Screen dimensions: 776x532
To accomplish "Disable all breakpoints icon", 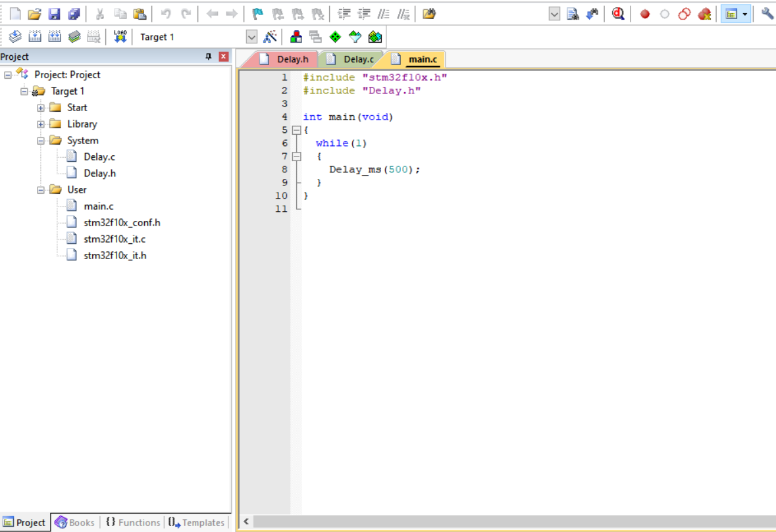I will click(685, 14).
